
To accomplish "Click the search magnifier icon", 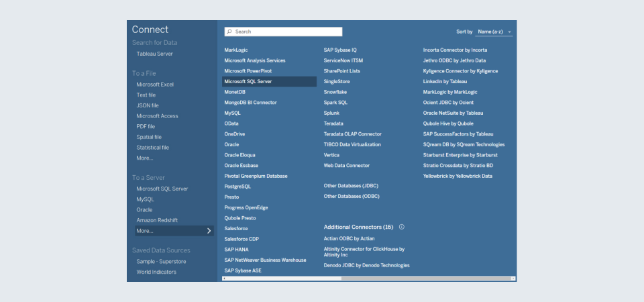I will (x=229, y=32).
